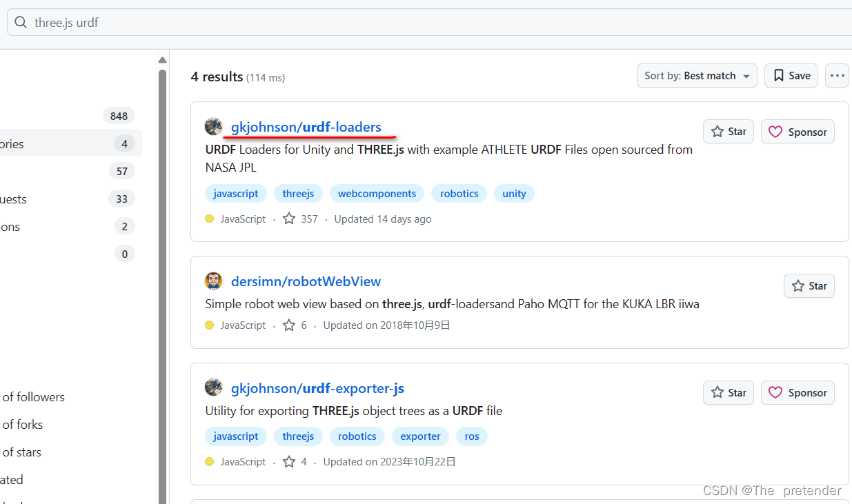Select the threejs topic under urdf-exporter-js

click(298, 436)
